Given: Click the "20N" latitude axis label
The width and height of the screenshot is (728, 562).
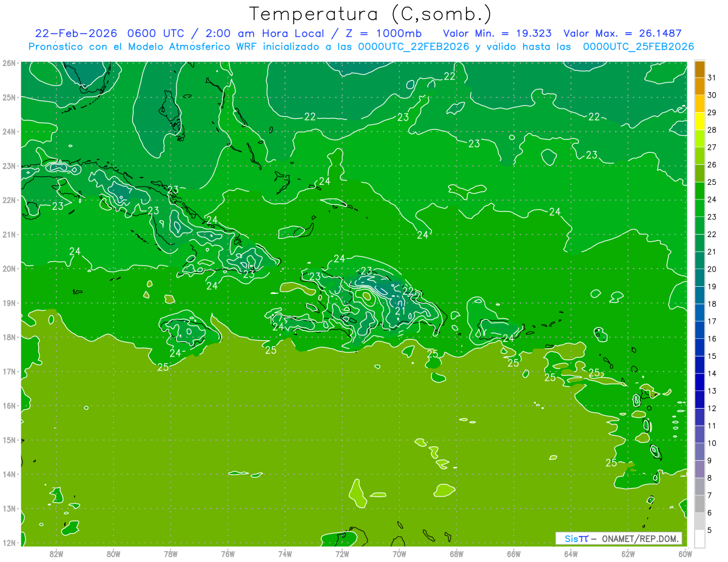Looking at the screenshot, I should tap(8, 269).
